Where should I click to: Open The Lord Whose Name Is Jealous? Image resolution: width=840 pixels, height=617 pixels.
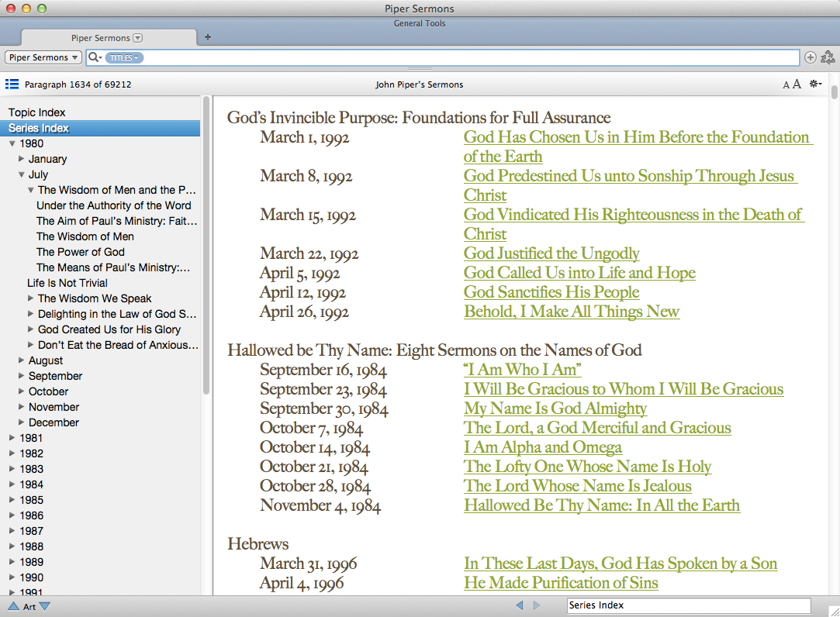click(578, 486)
